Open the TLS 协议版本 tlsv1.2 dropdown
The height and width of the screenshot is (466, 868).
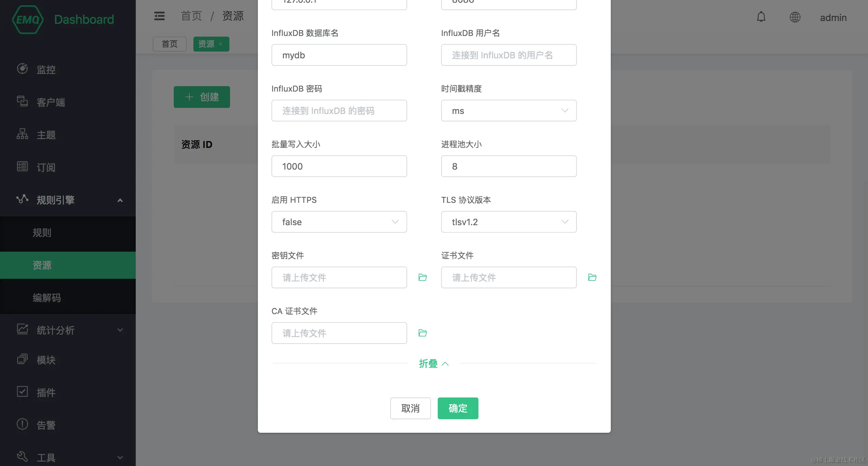(x=508, y=222)
